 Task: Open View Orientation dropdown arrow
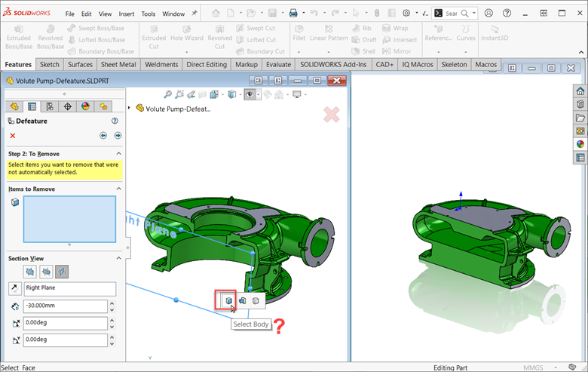click(222, 94)
